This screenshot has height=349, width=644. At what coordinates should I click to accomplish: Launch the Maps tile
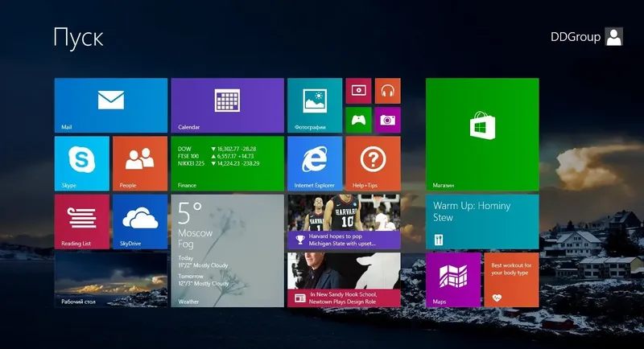453,280
